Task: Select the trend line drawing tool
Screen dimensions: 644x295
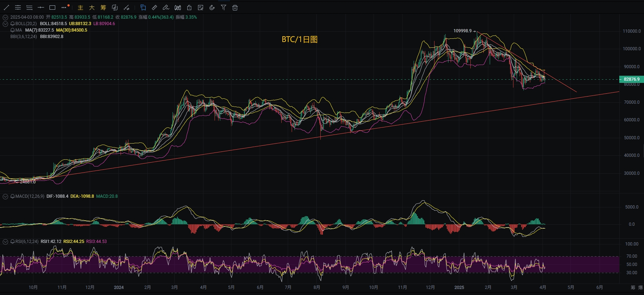Action: click(x=6, y=8)
